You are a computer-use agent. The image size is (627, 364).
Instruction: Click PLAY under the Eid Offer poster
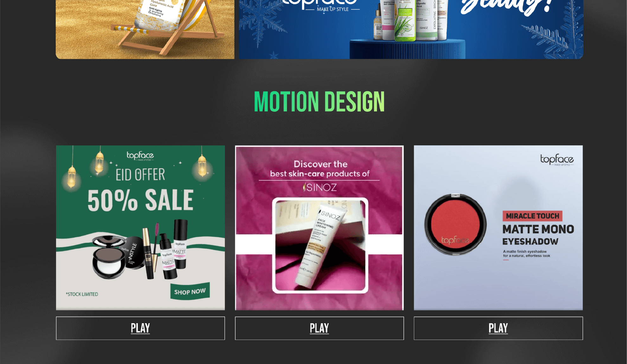pyautogui.click(x=140, y=328)
